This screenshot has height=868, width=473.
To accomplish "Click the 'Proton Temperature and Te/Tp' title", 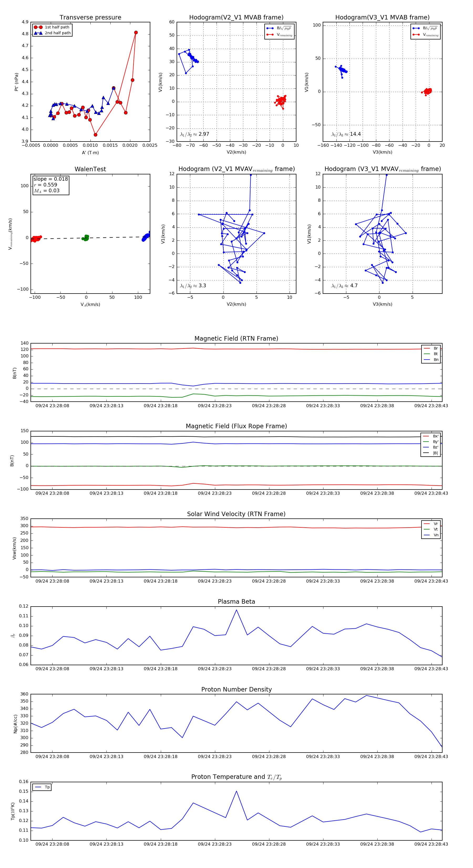I will (236, 777).
